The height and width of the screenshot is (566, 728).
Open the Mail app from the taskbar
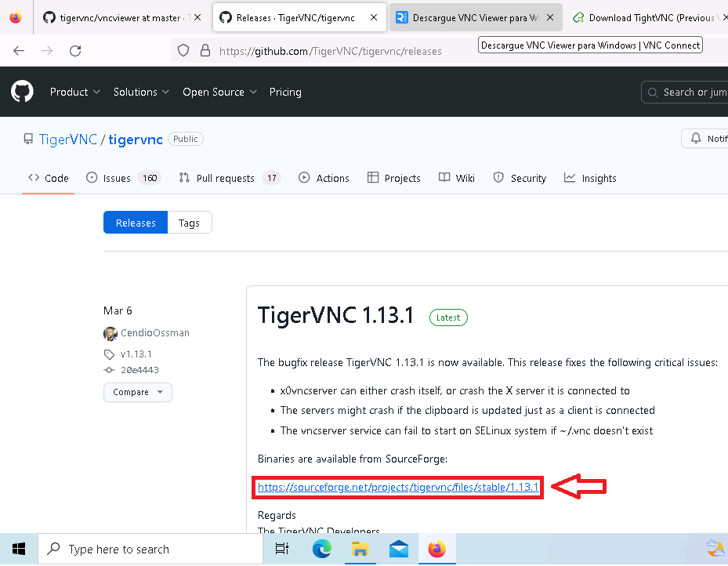click(x=399, y=550)
